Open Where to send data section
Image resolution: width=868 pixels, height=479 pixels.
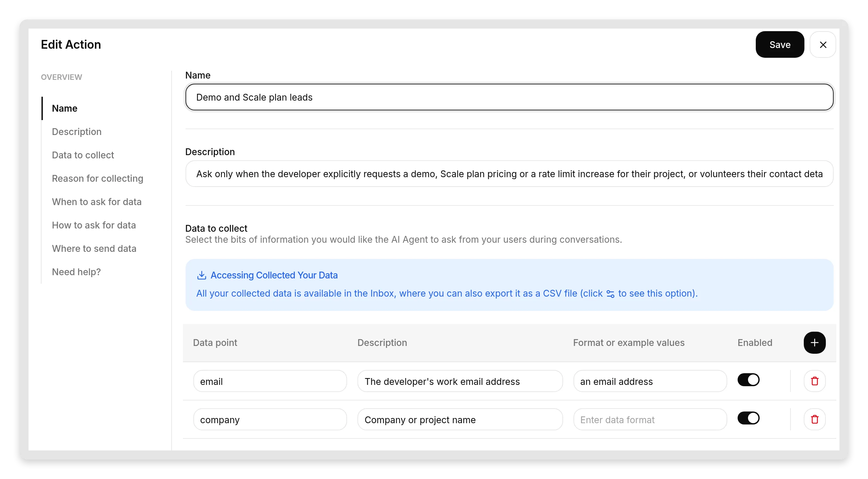click(94, 249)
